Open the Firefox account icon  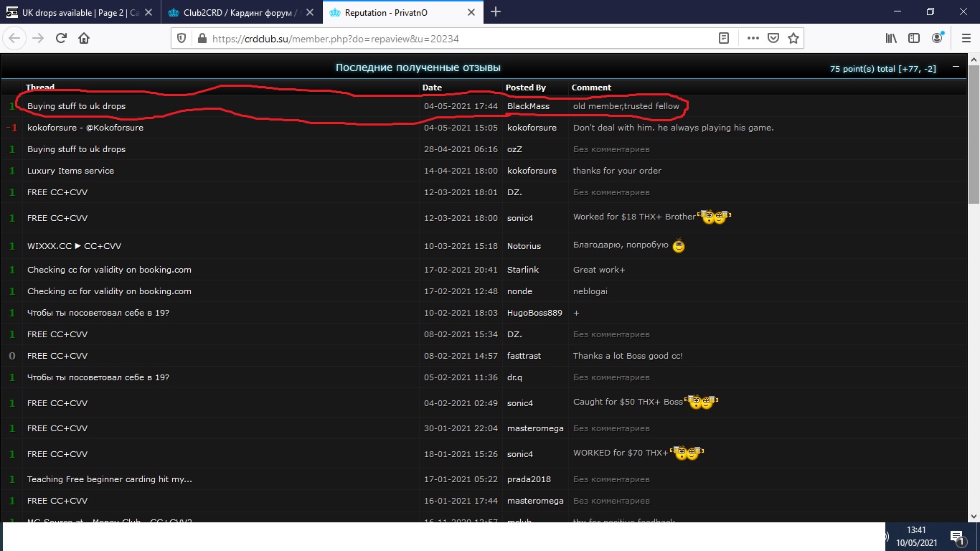[x=938, y=39]
